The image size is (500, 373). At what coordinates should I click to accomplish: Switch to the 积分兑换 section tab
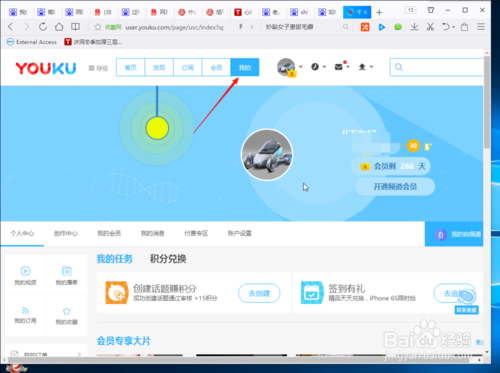point(168,259)
